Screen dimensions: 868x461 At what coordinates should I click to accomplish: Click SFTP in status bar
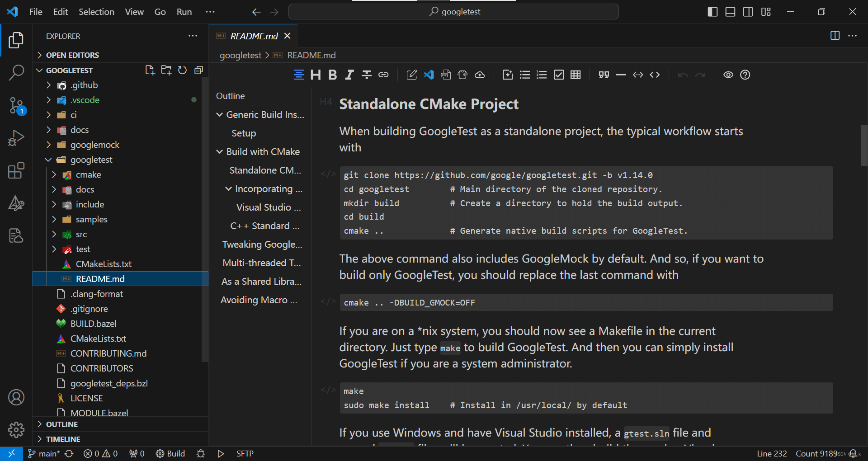point(245,454)
